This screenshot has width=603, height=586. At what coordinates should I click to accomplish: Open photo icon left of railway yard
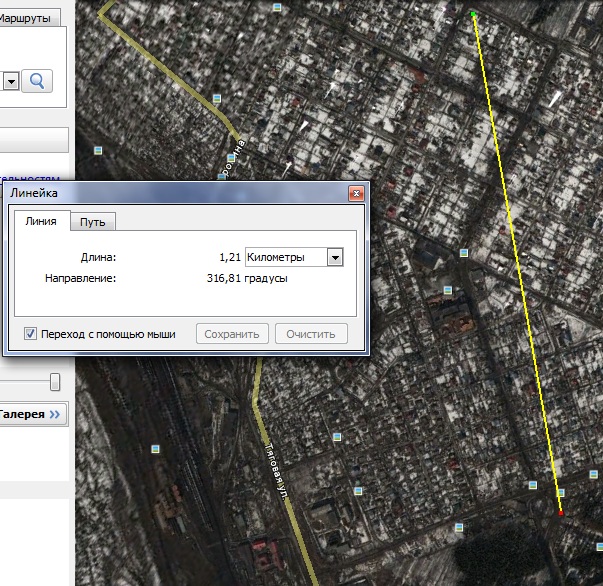point(155,449)
